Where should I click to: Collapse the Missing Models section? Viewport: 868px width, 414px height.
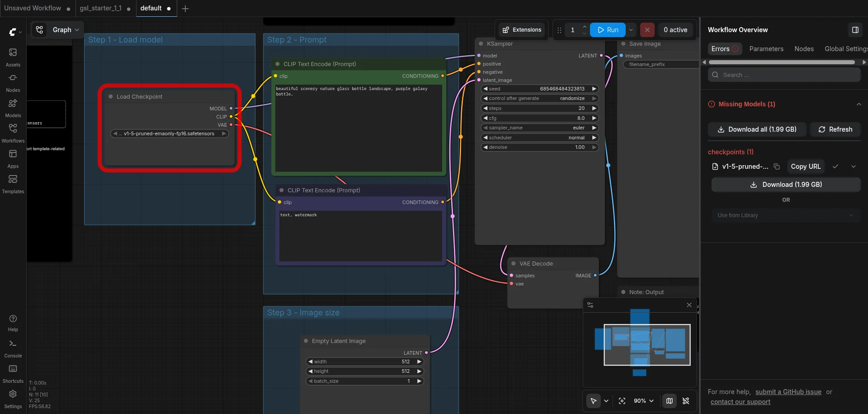[x=859, y=104]
